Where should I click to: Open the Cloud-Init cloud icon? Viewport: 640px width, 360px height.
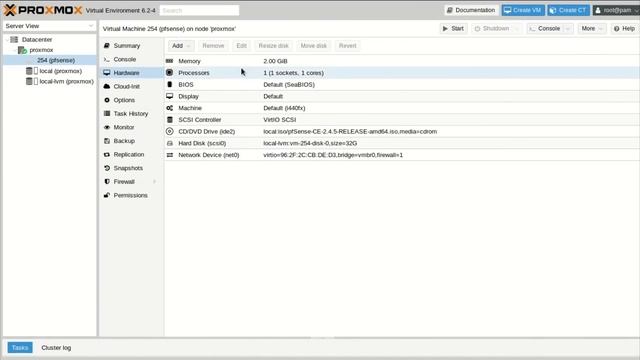(107, 87)
